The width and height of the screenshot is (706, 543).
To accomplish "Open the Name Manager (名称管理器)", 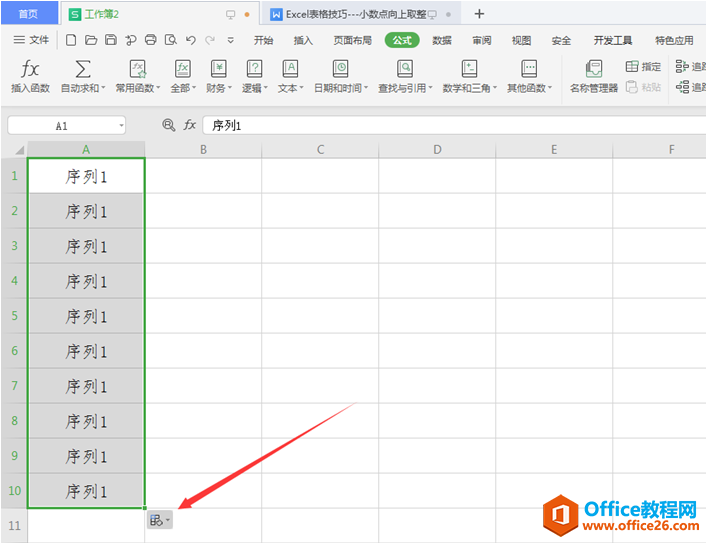I will pos(594,76).
